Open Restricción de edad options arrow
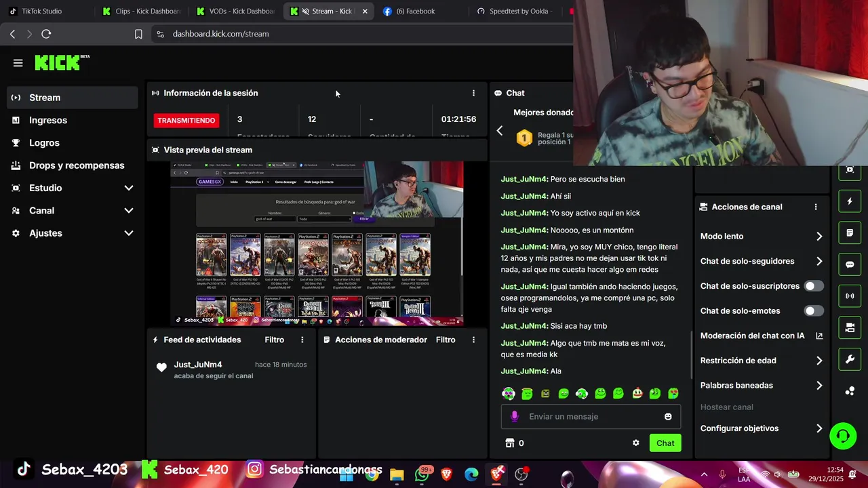 (x=819, y=361)
